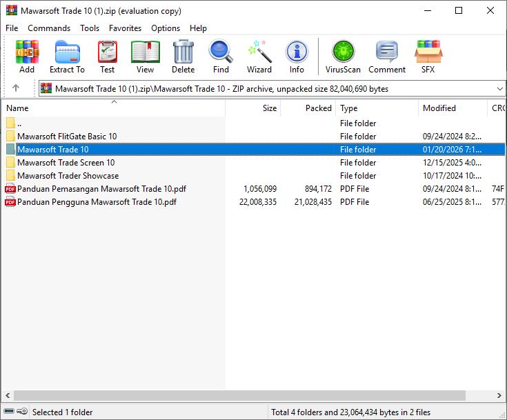Open the Options menu

point(166,28)
